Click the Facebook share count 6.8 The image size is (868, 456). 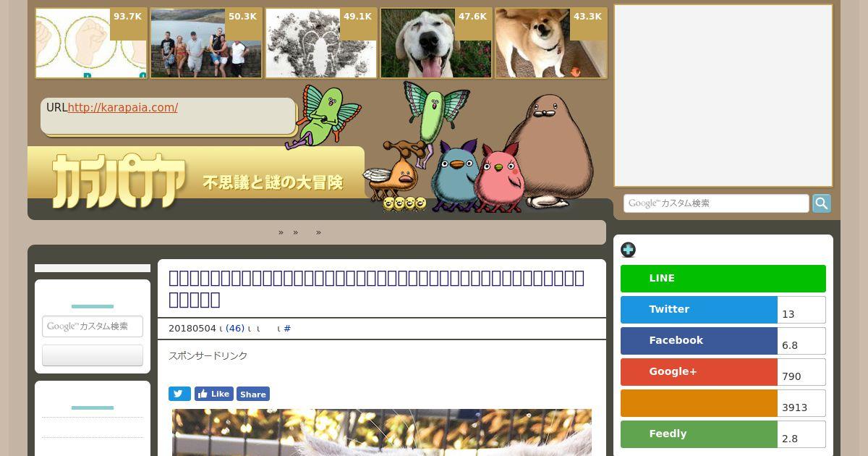[801, 342]
